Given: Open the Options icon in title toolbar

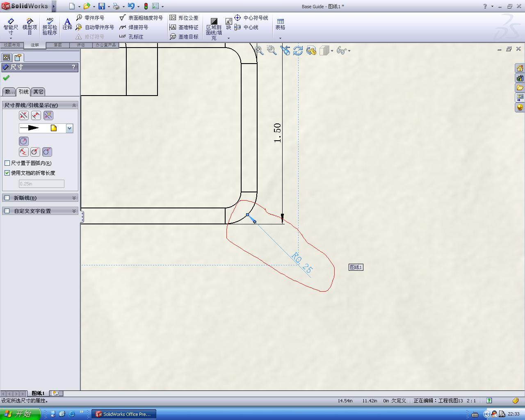Looking at the screenshot, I should coord(155,6).
